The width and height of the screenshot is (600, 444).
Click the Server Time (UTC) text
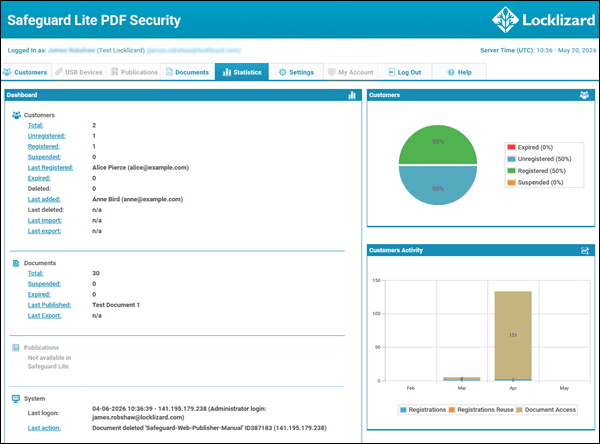[538, 51]
